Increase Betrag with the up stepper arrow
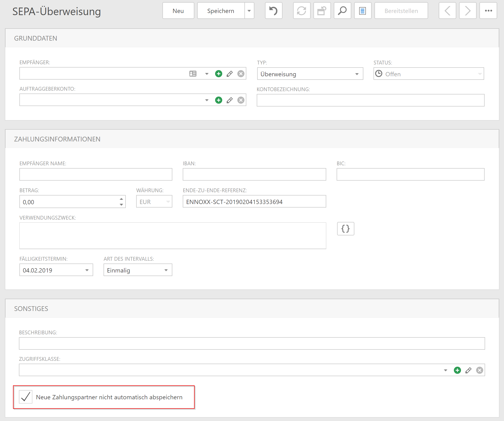The image size is (504, 421). [x=121, y=199]
